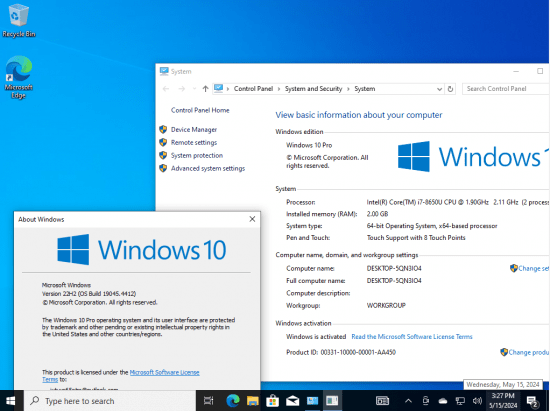Read the Microsoft Software License Terms link

[x=412, y=337]
